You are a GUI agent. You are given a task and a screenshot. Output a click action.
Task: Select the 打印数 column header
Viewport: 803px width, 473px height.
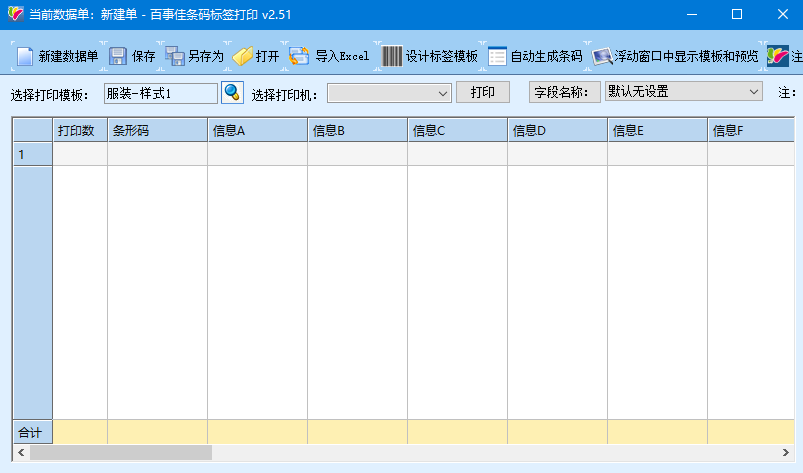(80, 131)
